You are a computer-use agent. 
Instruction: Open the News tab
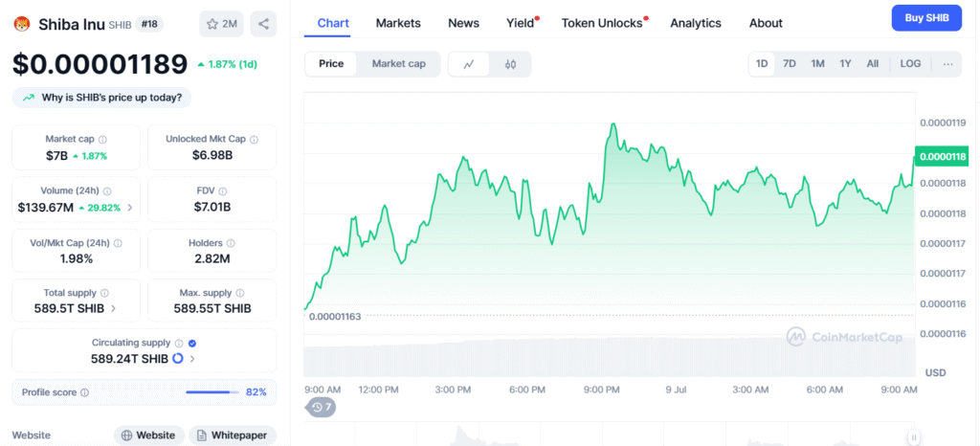(464, 23)
